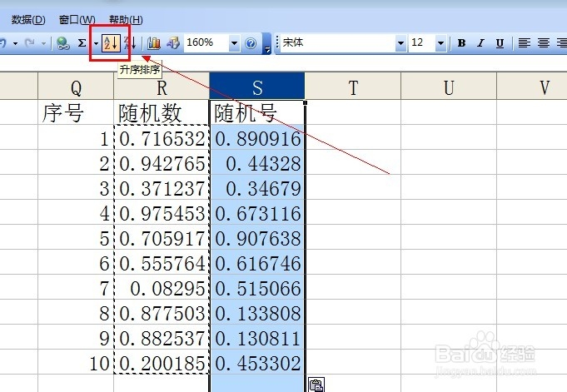This screenshot has width=567, height=392.
Task: Select column Q header
Action: tap(76, 86)
